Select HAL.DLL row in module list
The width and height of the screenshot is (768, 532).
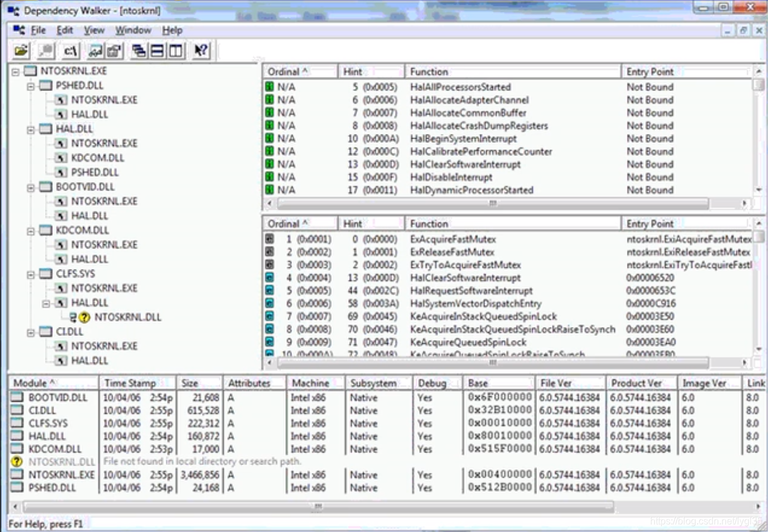point(387,436)
